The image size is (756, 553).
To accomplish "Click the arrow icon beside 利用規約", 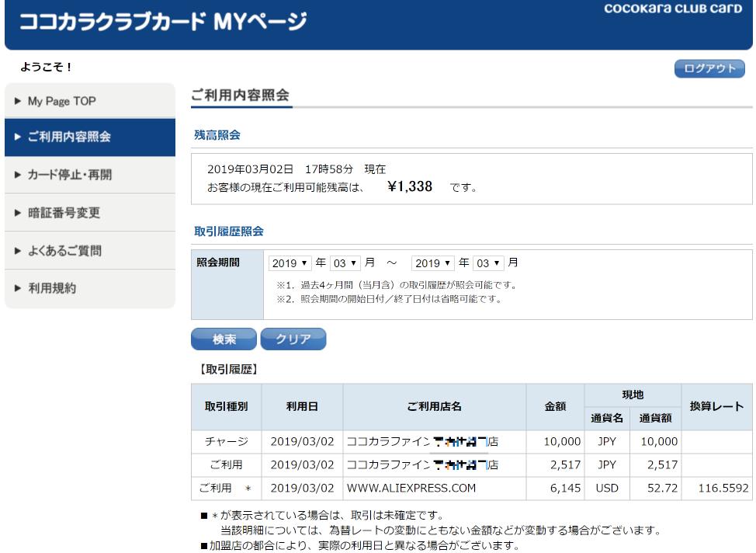I will (x=18, y=289).
